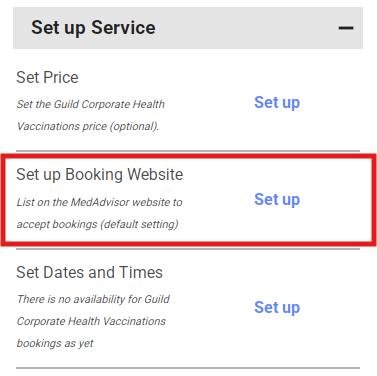Click the red highlighted box border
377x376 pixels.
pos(187,156)
